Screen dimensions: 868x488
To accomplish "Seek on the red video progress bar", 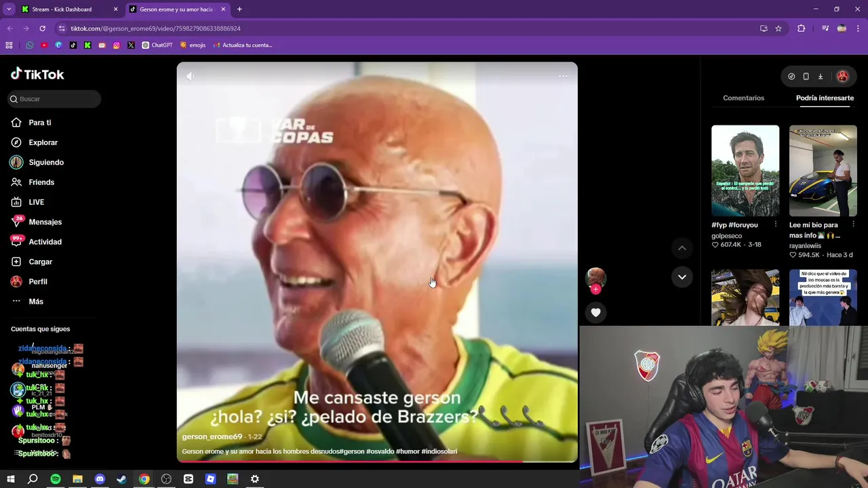I will pos(377,462).
